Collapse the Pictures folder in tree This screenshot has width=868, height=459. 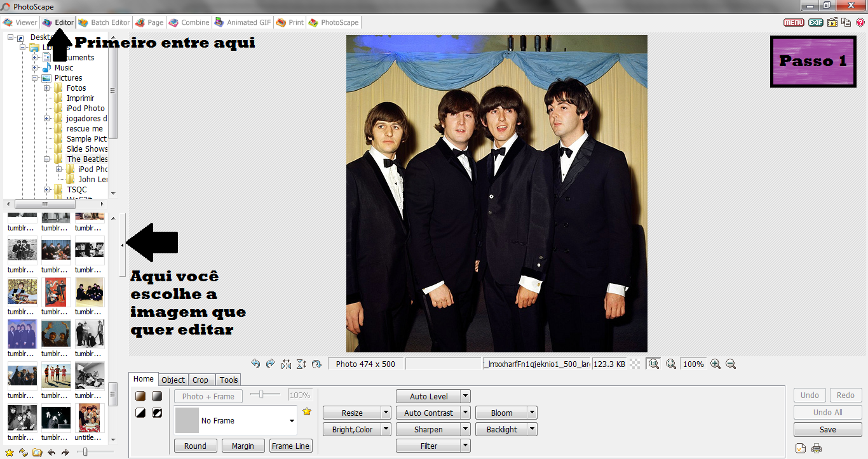(x=35, y=78)
